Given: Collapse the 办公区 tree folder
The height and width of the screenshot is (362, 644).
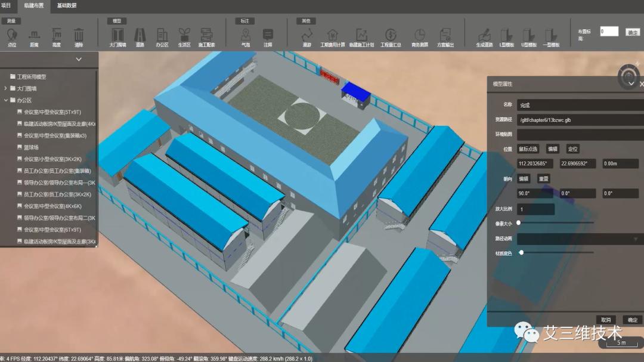Looking at the screenshot, I should click(x=5, y=100).
